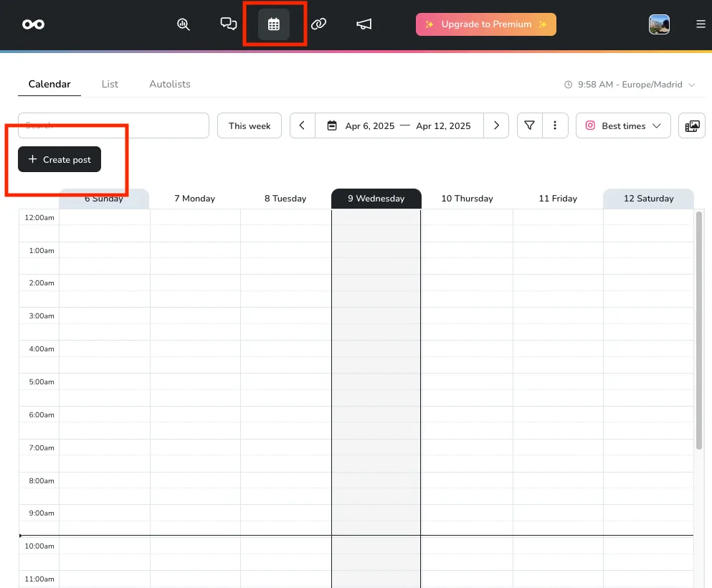Switch to the Autolists tab
The image size is (712, 588).
click(169, 84)
